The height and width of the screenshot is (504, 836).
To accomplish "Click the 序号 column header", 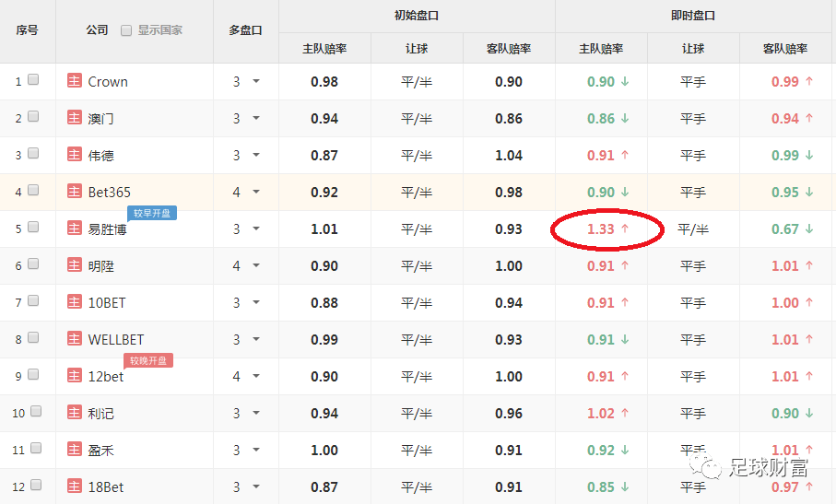I will [x=28, y=30].
